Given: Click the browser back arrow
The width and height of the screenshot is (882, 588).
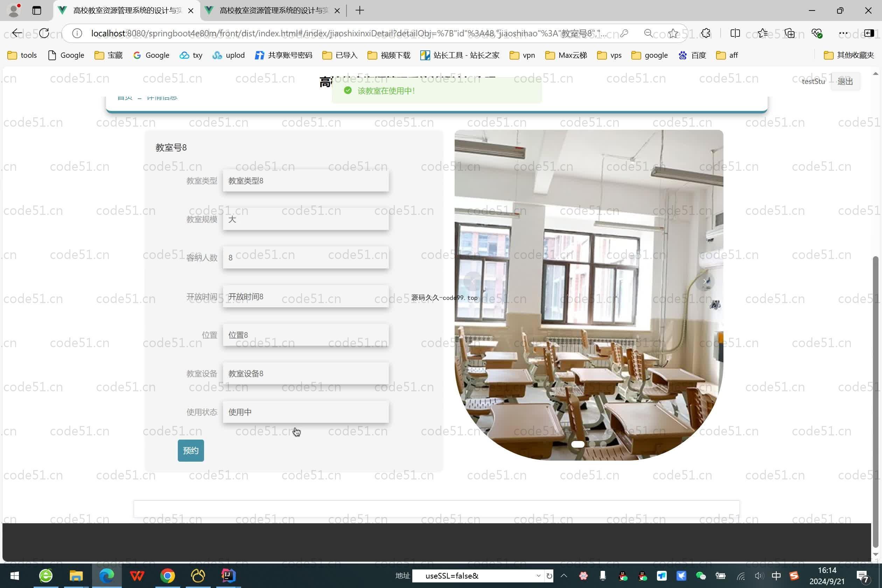Looking at the screenshot, I should click(17, 33).
